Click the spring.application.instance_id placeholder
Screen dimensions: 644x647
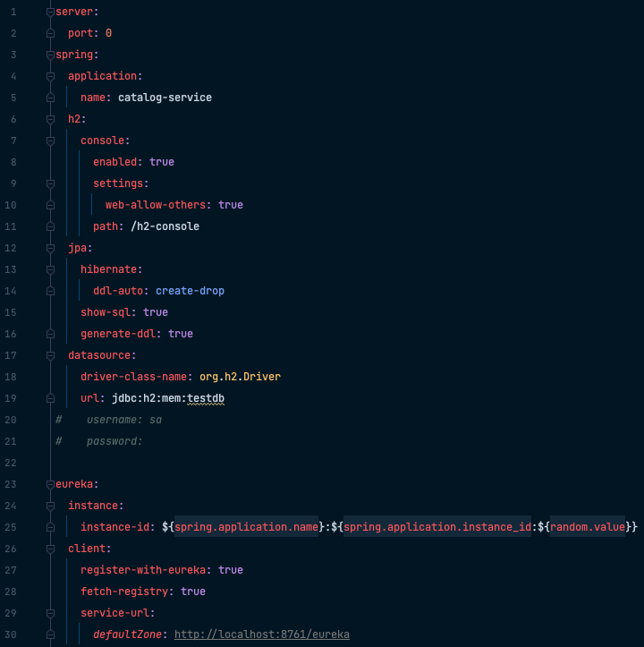437,527
